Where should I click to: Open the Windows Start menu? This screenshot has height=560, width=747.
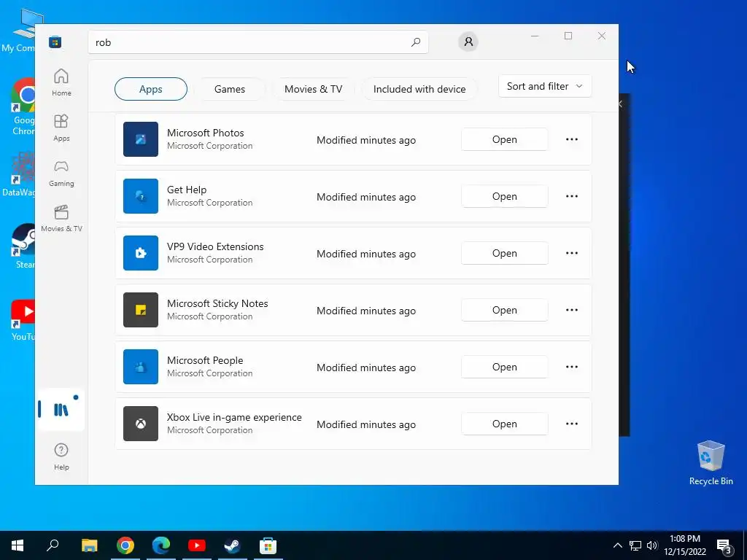click(x=18, y=545)
